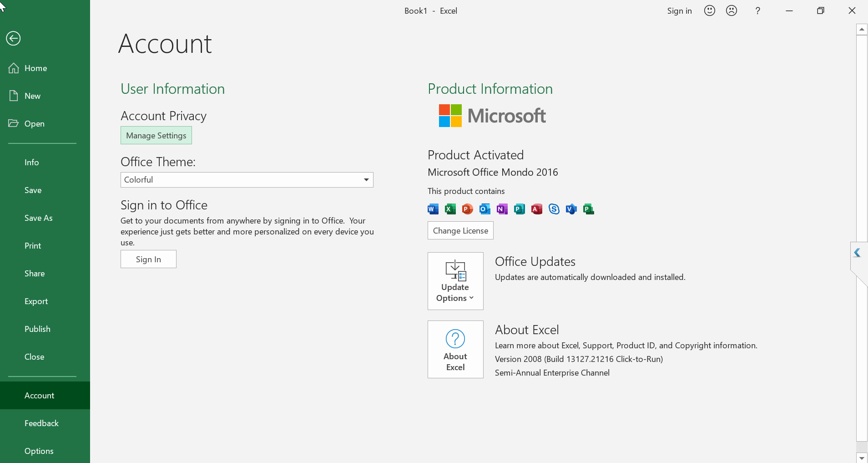This screenshot has width=868, height=463.
Task: Click the About Excel button
Action: (455, 349)
